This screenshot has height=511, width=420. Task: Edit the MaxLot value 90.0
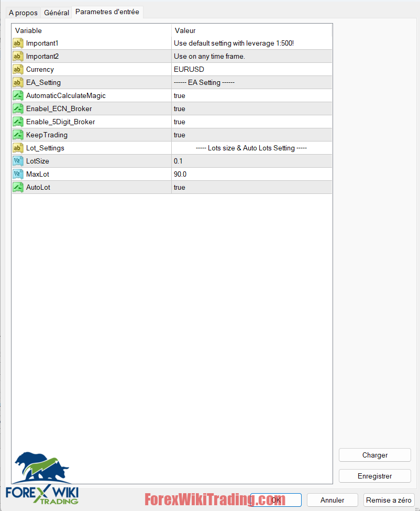coord(252,174)
